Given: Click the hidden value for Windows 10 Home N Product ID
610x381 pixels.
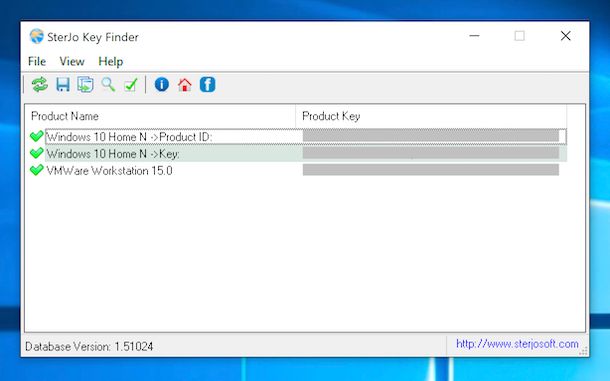Looking at the screenshot, I should point(431,135).
